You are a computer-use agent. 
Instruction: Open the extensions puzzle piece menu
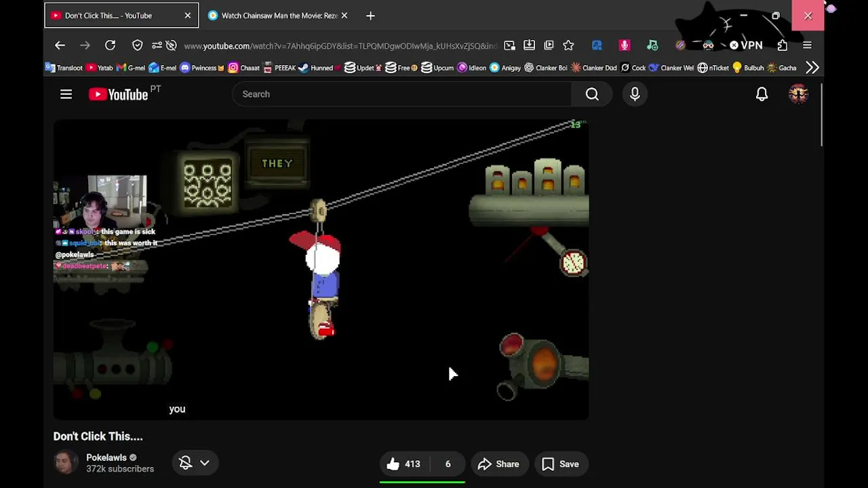(783, 45)
